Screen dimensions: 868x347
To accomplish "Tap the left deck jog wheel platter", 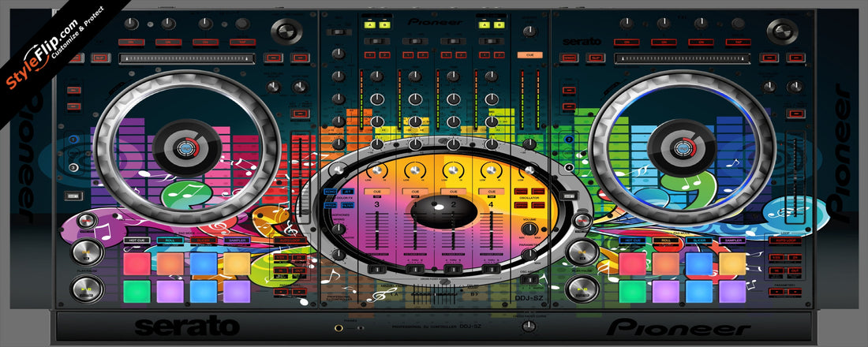I will (x=186, y=147).
